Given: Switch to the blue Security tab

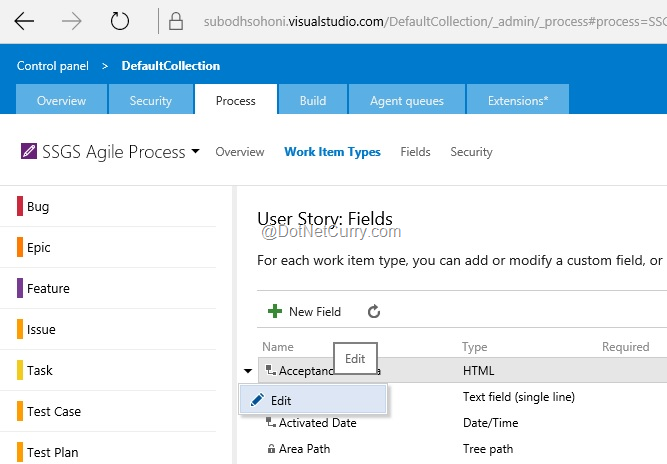Looking at the screenshot, I should pos(151,100).
